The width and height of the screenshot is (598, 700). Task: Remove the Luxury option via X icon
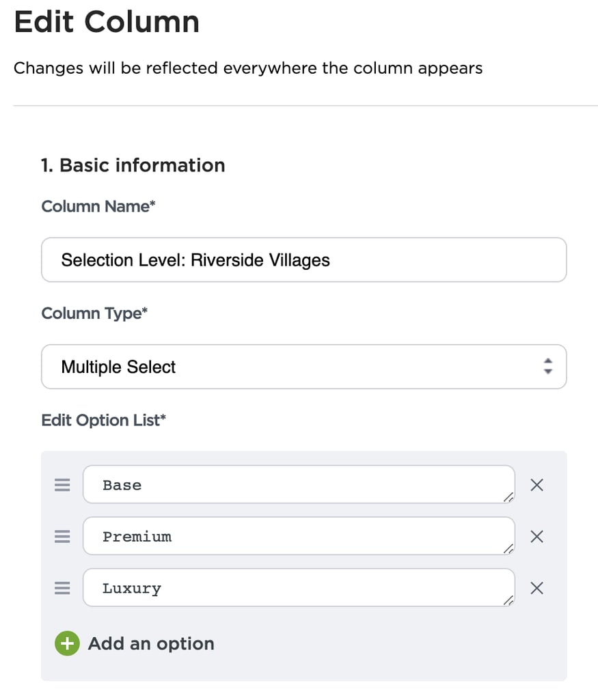536,588
